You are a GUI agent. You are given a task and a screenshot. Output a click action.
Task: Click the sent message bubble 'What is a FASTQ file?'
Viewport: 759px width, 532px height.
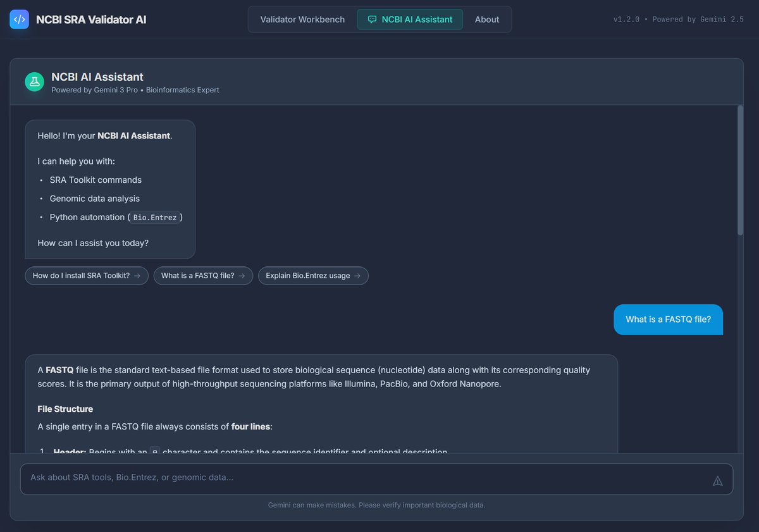tap(668, 319)
